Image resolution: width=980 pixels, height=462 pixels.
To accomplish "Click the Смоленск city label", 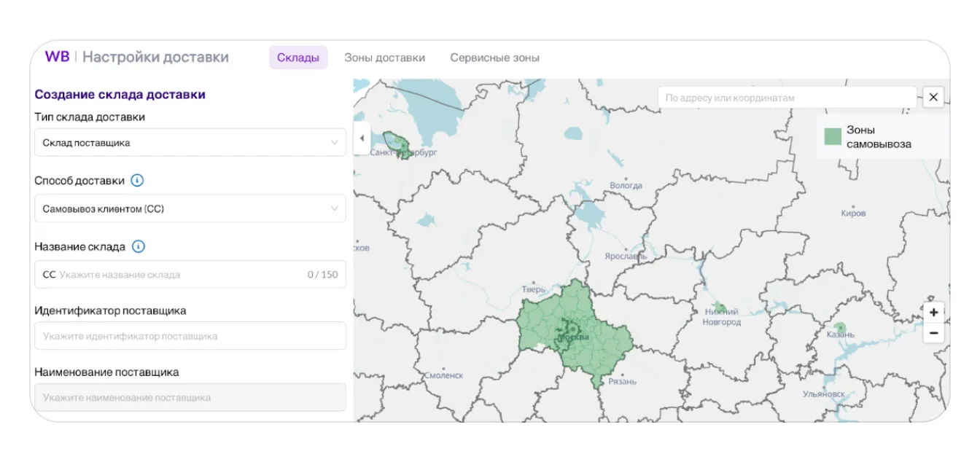I will 443,375.
